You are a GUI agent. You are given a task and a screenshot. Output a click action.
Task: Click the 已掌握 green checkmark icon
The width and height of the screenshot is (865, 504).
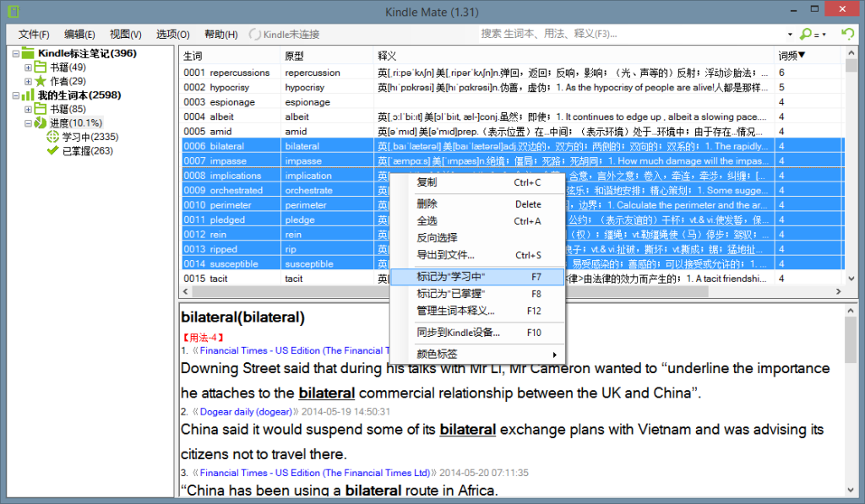point(52,150)
